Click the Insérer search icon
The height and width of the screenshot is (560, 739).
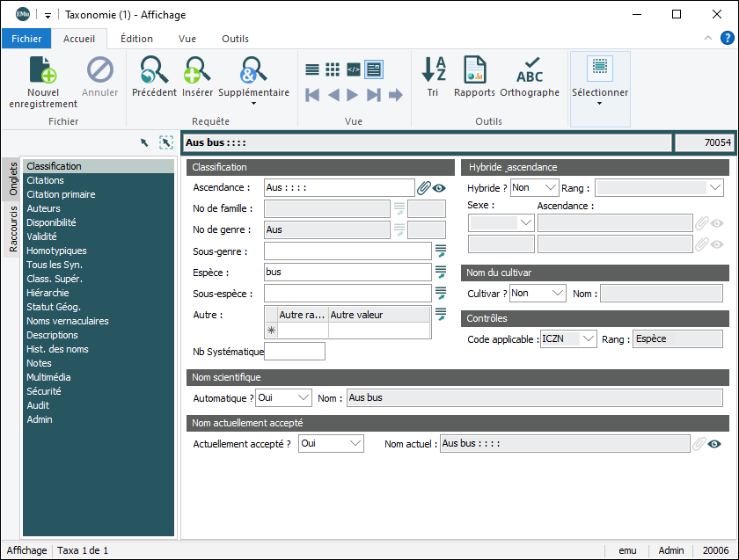[x=197, y=70]
